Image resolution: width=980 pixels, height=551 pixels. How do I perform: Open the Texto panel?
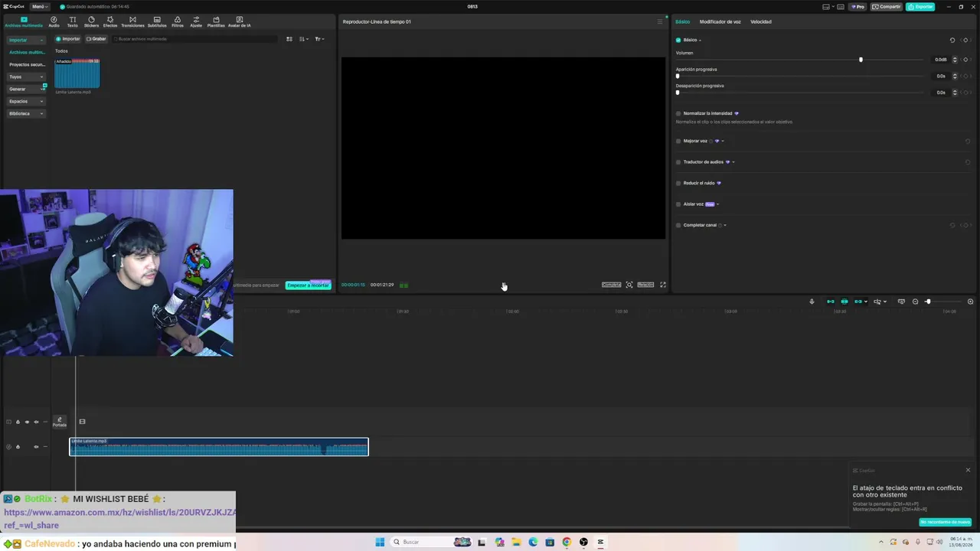click(x=73, y=21)
